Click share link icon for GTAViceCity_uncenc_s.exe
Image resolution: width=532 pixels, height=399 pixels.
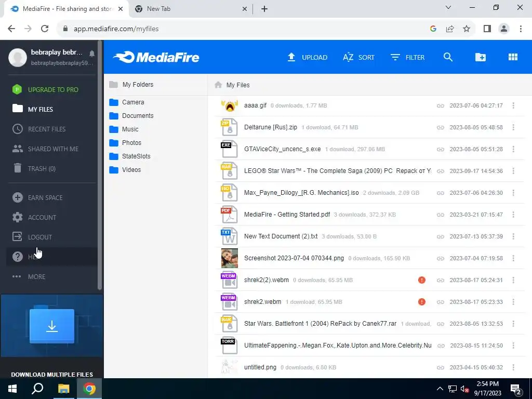click(x=441, y=149)
